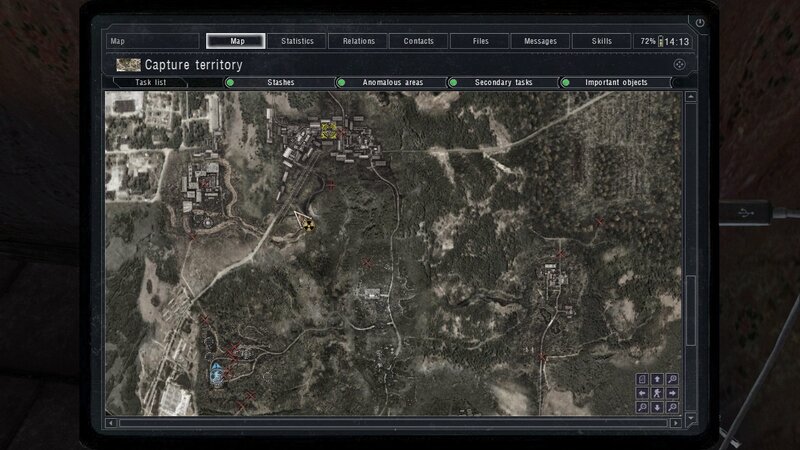800x450 pixels.
Task: Pan the map right with the arrow pad
Action: point(672,393)
